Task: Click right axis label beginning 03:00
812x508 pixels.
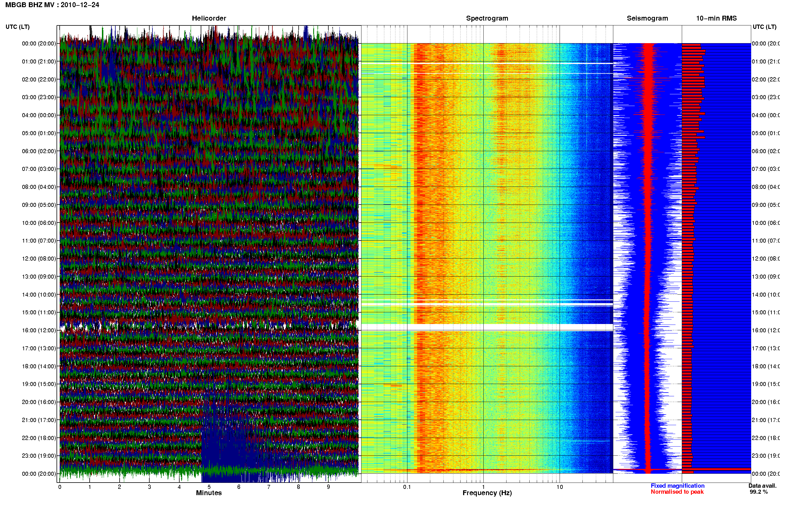Action: coord(766,97)
